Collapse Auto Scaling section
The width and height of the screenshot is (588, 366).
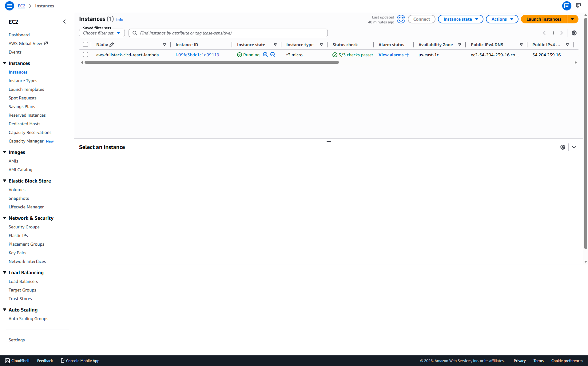point(5,310)
